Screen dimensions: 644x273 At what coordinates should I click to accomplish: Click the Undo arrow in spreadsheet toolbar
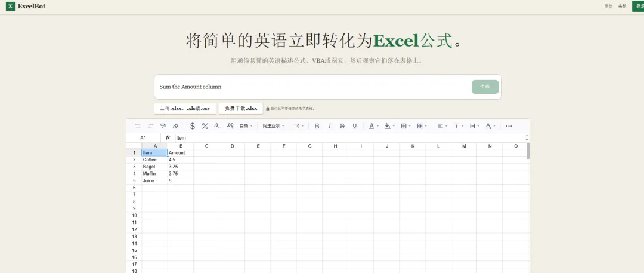[138, 126]
